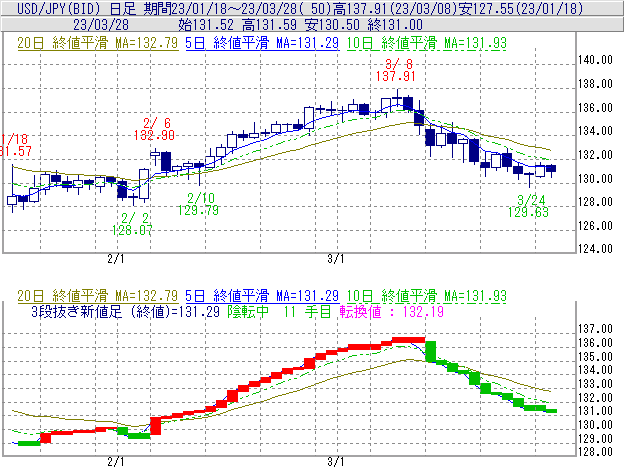Click the 2/1 date label under upper chart

(x=116, y=259)
